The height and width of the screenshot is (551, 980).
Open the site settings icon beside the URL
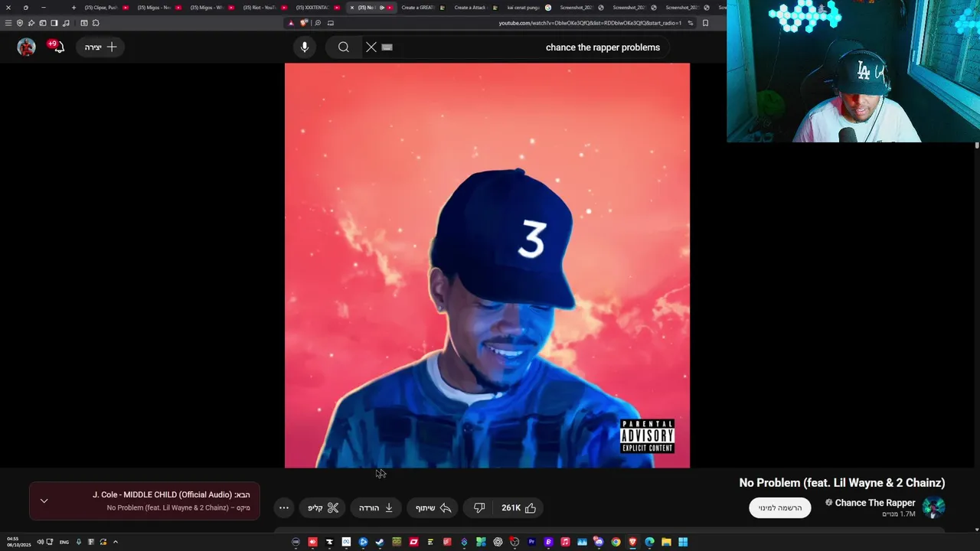[690, 23]
